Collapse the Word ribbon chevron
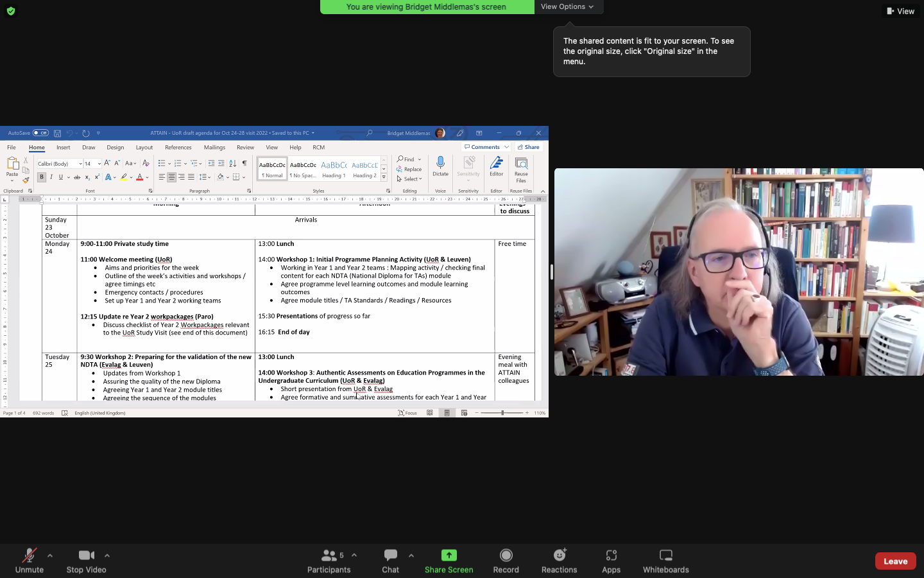 pos(543,191)
